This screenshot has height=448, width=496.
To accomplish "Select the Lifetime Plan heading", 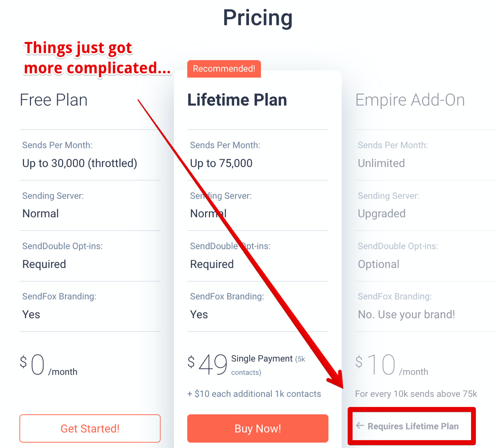I will point(237,100).
